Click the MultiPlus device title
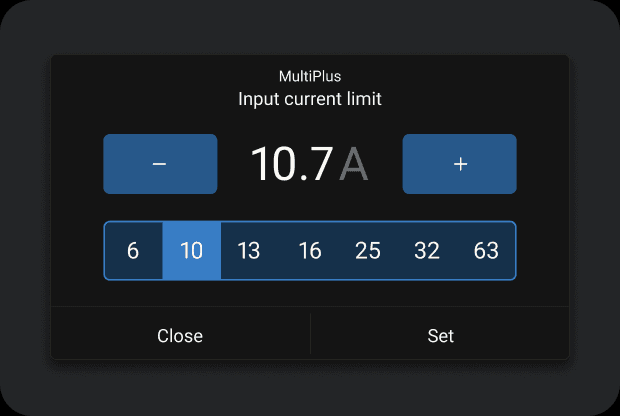 (x=310, y=76)
